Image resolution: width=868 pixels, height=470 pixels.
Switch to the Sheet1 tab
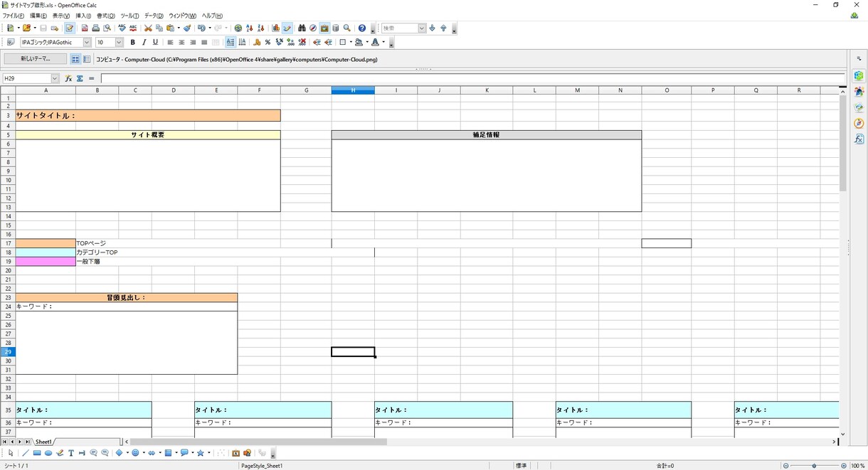tap(43, 442)
